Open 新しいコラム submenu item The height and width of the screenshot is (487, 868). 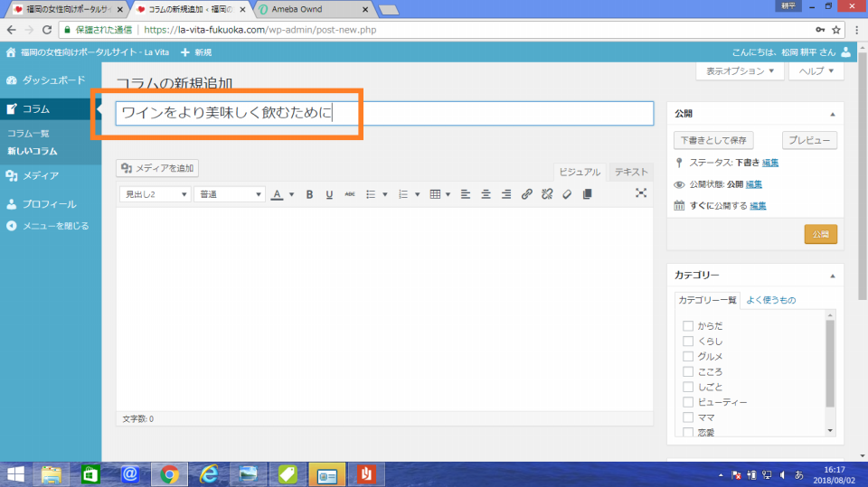(33, 151)
